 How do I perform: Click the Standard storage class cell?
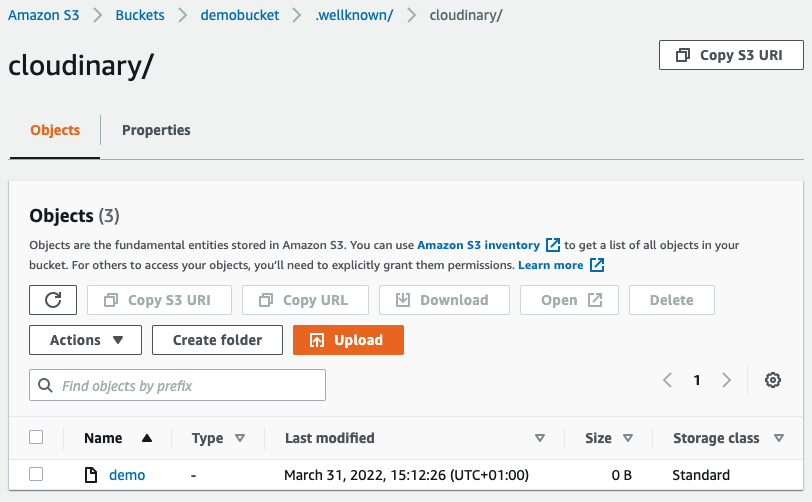[x=701, y=475]
